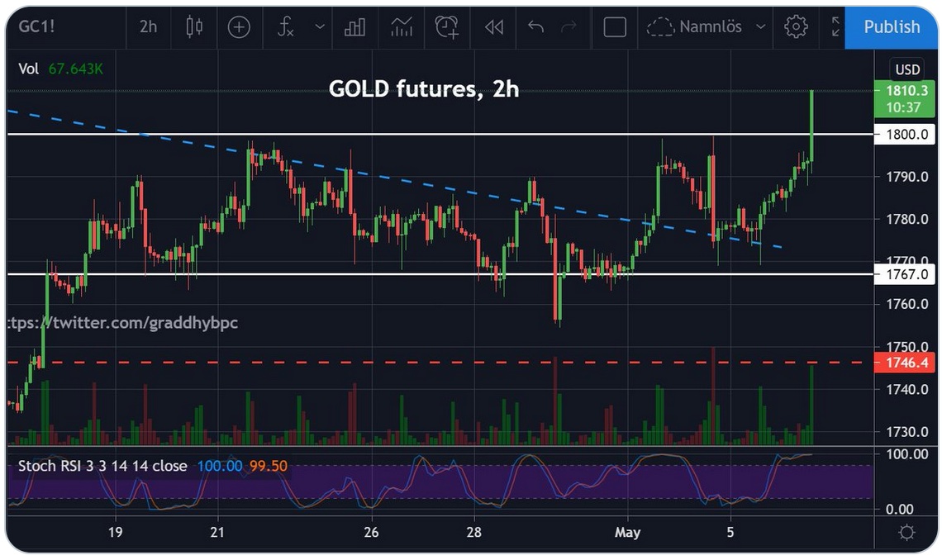Create an alert with the alarm clock icon

click(x=447, y=27)
